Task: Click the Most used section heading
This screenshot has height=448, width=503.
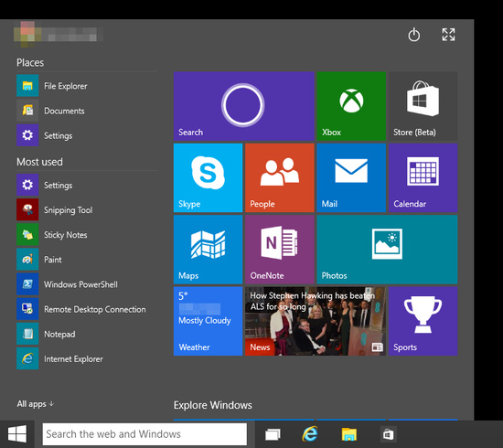Action: (39, 162)
